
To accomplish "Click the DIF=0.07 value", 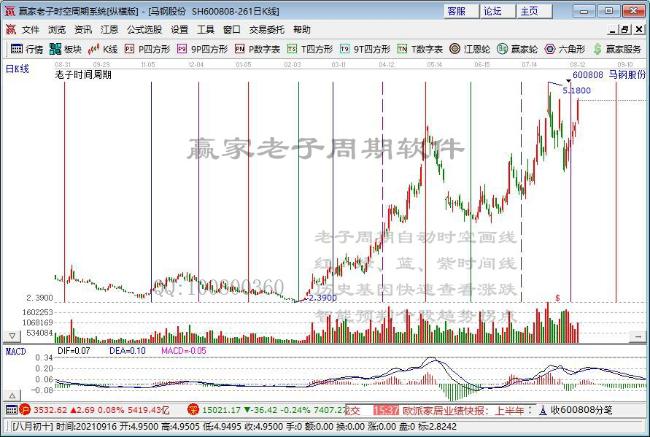I will 74,351.
